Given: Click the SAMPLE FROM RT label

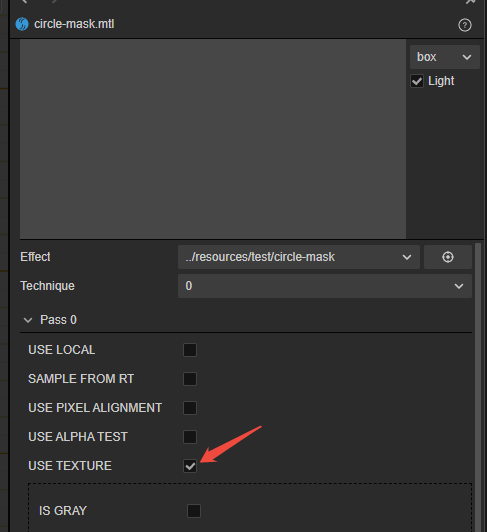Looking at the screenshot, I should click(x=81, y=379).
